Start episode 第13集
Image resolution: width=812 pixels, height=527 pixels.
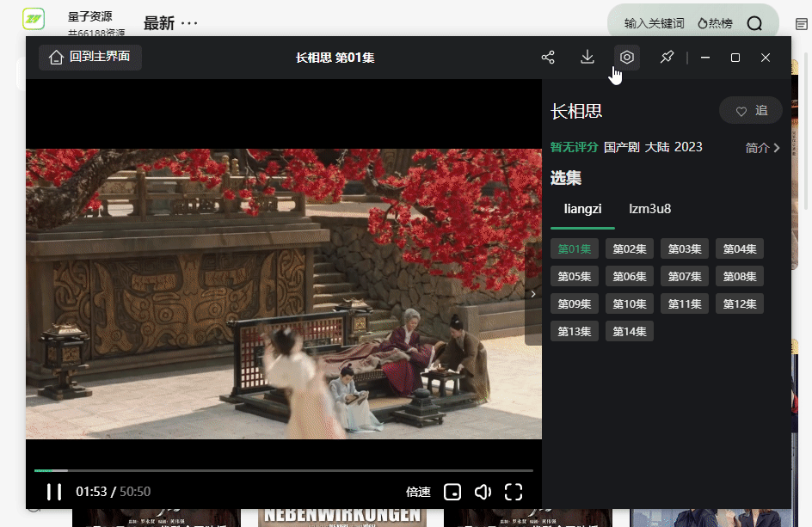(575, 331)
